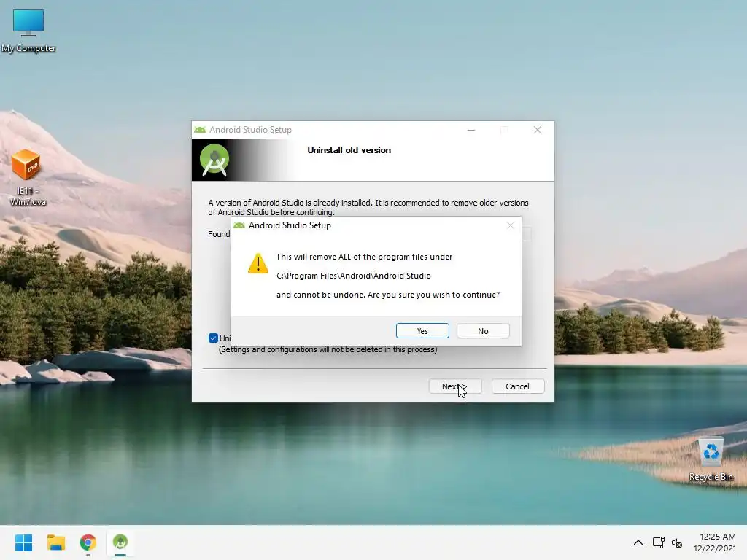Viewport: 747px width, 560px height.
Task: Close the main Android Studio Setup window
Action: point(538,130)
